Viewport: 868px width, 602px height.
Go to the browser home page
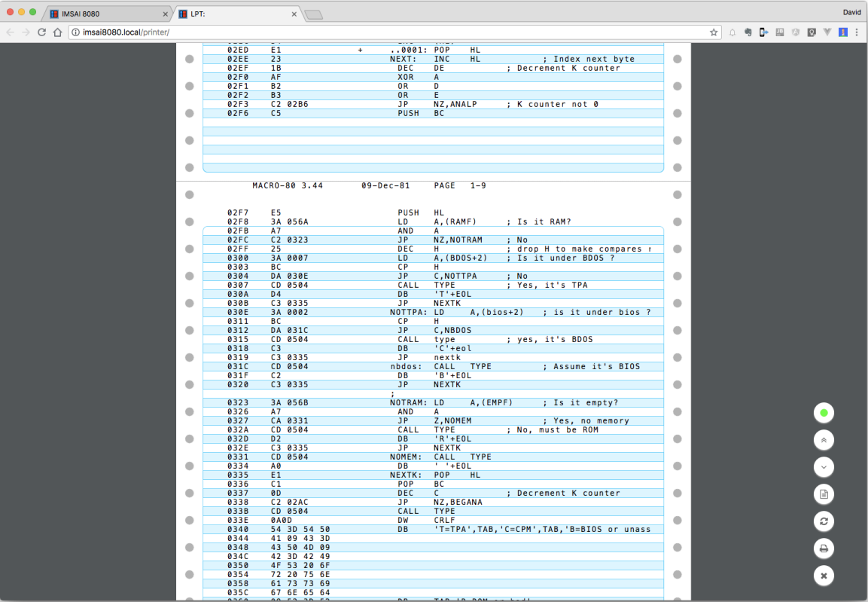(57, 32)
